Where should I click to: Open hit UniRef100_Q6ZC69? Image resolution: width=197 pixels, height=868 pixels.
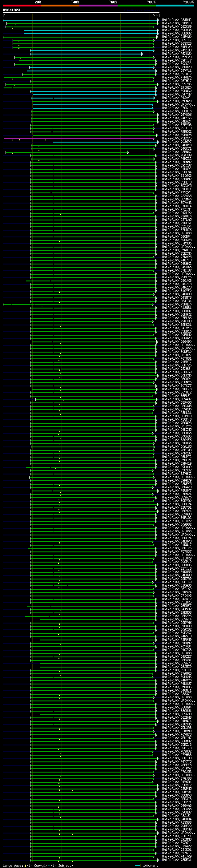point(177,26)
